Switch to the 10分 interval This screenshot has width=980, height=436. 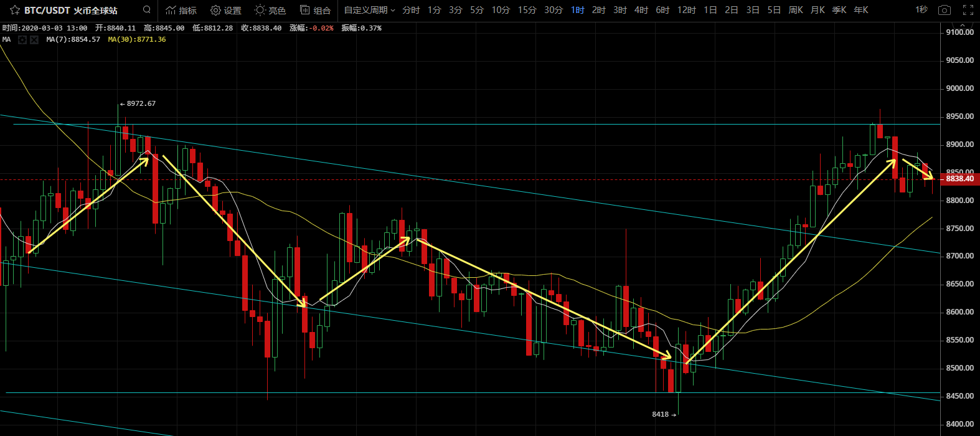click(x=501, y=10)
